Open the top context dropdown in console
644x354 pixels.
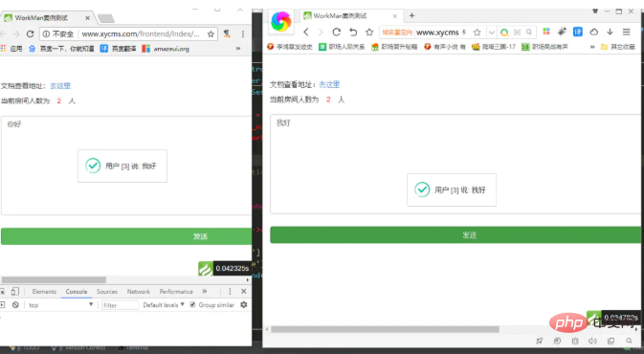[x=61, y=304]
